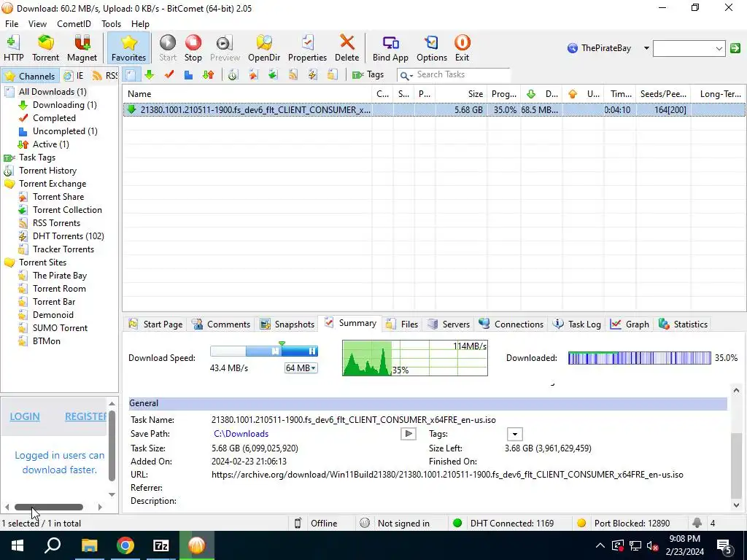747x560 pixels.
Task: Select the 21380.1001 ISO download row
Action: click(433, 110)
